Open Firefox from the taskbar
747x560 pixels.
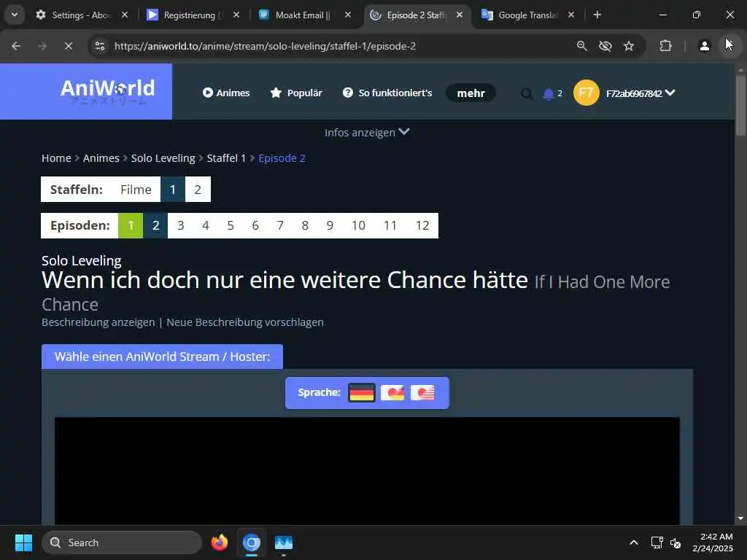coord(219,542)
